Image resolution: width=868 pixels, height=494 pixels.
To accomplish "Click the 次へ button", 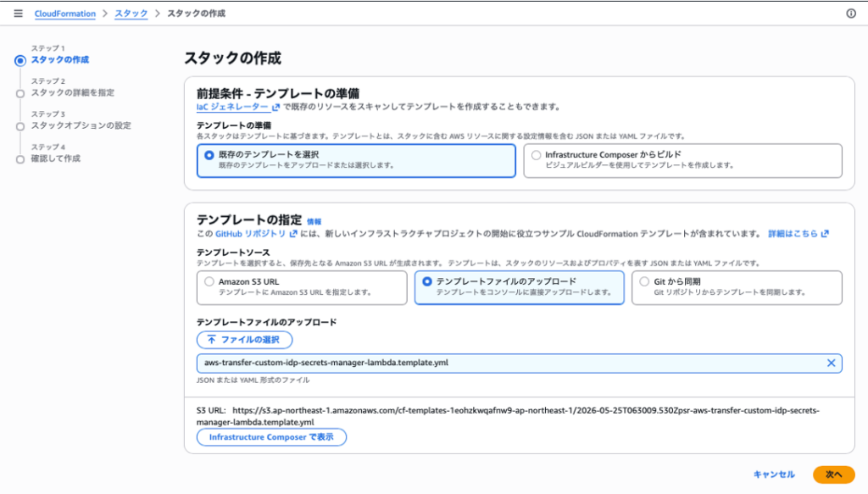I will pyautogui.click(x=834, y=475).
